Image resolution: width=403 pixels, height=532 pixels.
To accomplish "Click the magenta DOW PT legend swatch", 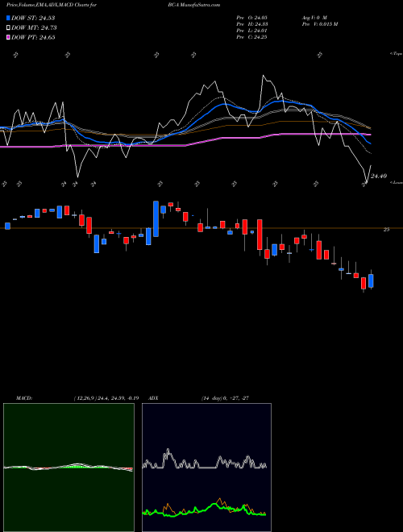I will click(9, 38).
